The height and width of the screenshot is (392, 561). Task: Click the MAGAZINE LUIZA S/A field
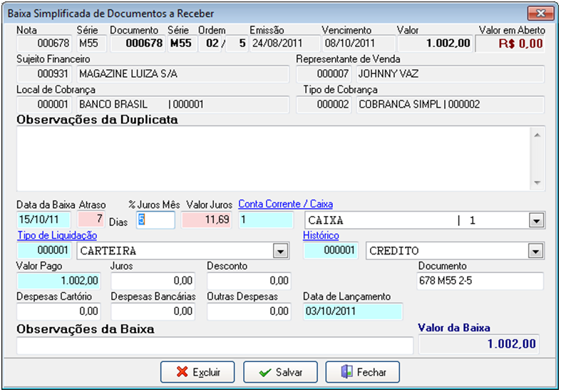182,74
